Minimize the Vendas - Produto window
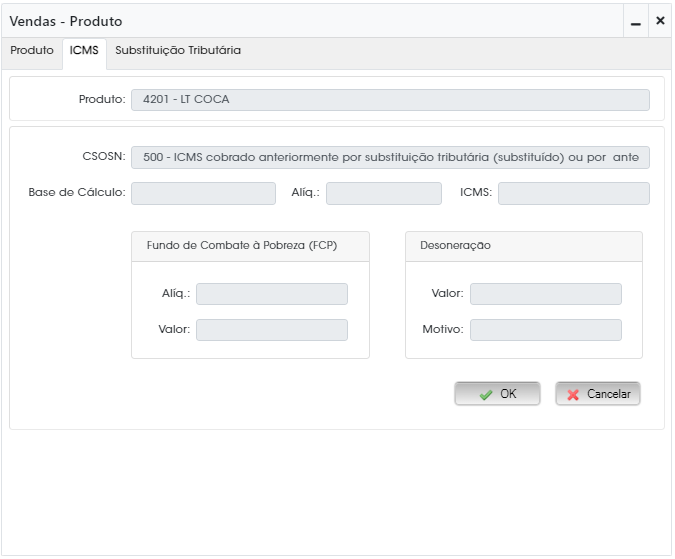 (636, 21)
